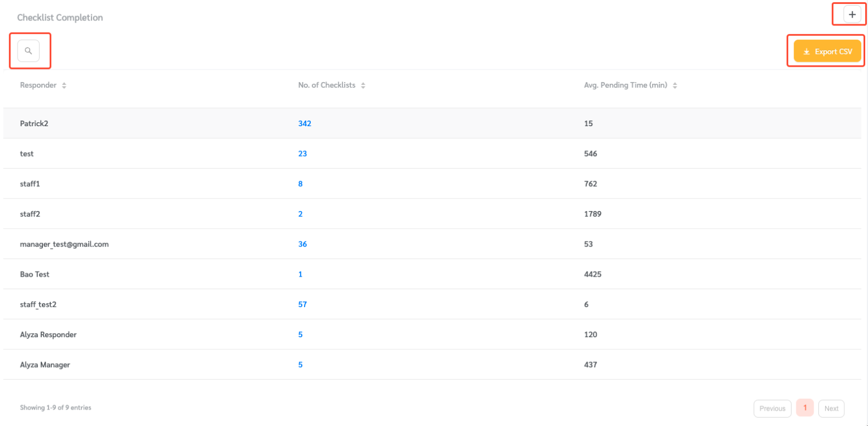Sort the Avg. Pending Time column arrows

tap(675, 85)
